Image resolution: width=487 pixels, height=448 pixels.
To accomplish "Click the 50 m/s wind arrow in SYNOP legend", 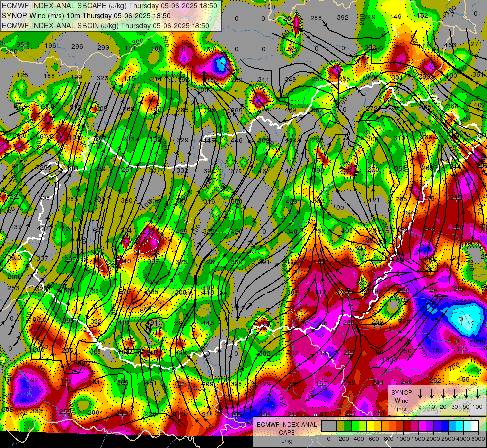I will click(x=466, y=394).
